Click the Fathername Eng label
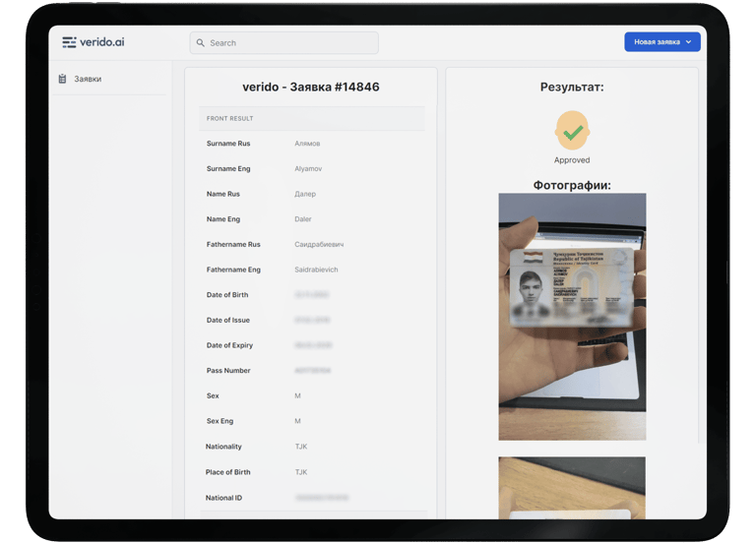 tap(233, 270)
